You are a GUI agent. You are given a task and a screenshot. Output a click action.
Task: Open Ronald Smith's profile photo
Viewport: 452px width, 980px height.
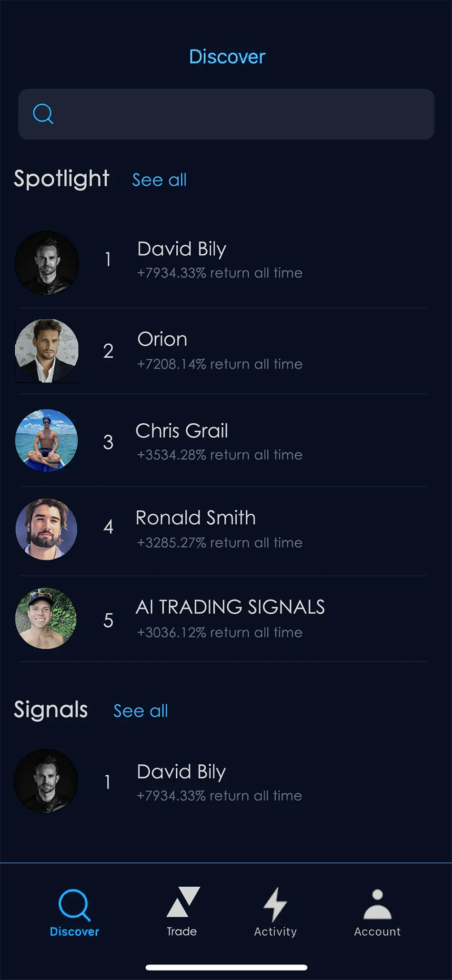tap(47, 529)
